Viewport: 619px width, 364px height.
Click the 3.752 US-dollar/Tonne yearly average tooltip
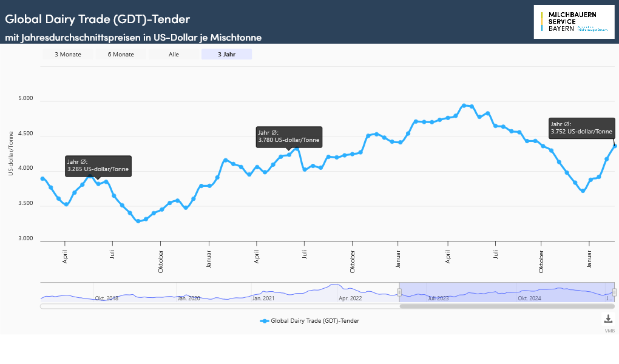pyautogui.click(x=581, y=128)
